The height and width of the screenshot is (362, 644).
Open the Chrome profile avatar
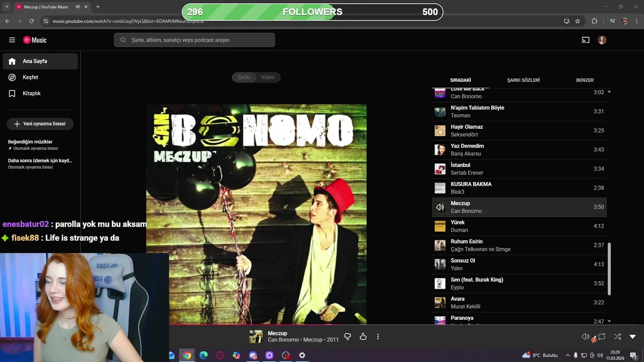coord(625,21)
